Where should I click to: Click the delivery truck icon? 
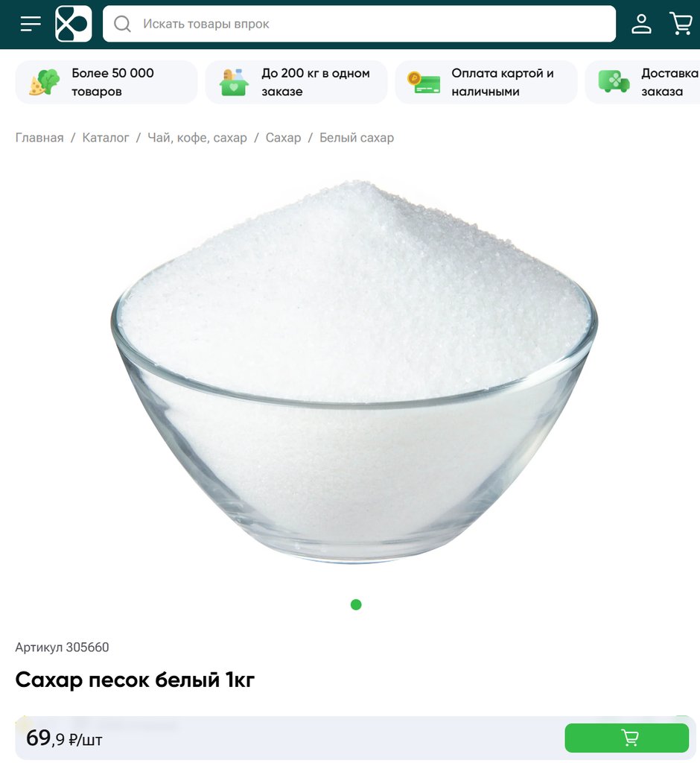pyautogui.click(x=614, y=82)
